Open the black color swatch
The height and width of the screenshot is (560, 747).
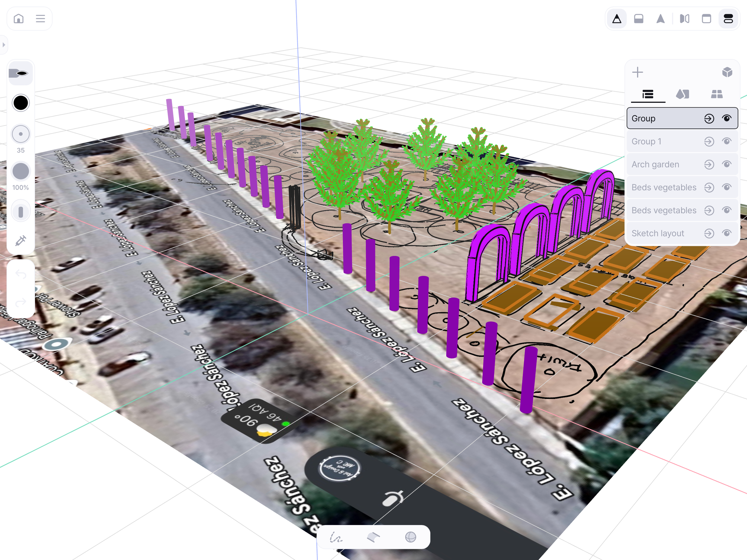tap(21, 103)
